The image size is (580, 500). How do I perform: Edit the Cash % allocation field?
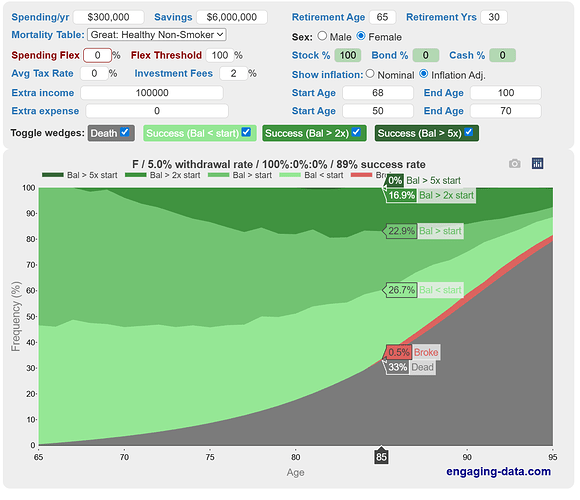click(x=502, y=55)
